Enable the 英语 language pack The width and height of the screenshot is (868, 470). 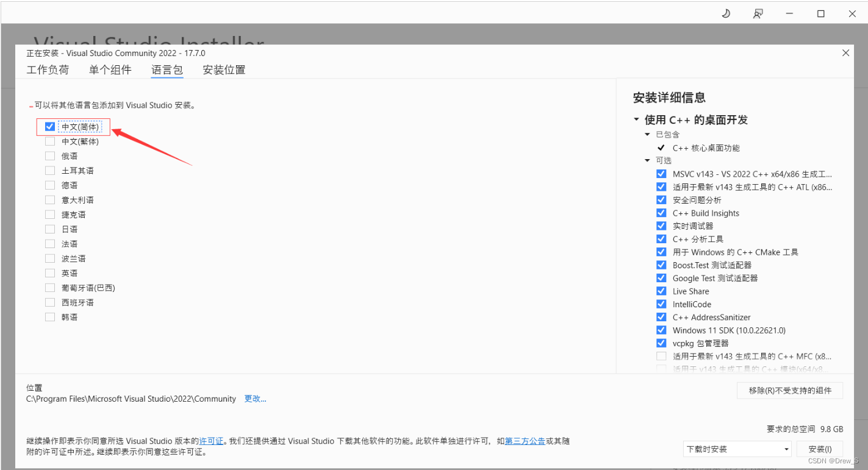point(50,273)
